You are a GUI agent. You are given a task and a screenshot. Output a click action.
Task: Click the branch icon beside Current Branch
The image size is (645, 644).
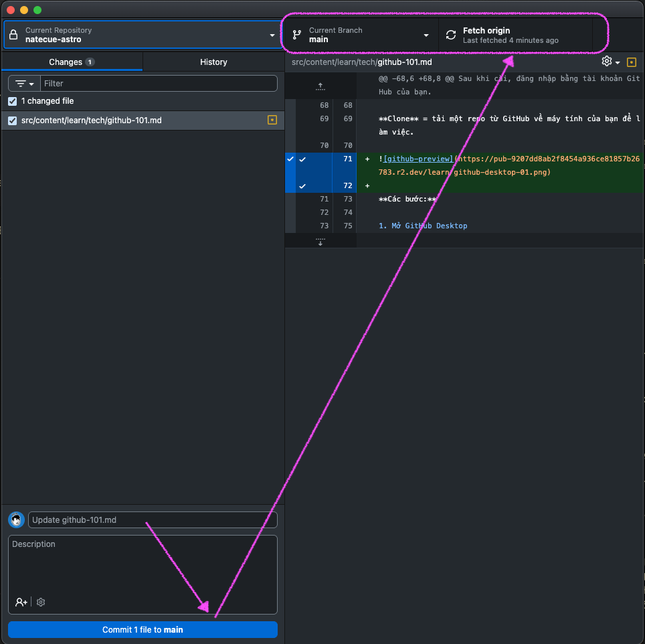[296, 35]
